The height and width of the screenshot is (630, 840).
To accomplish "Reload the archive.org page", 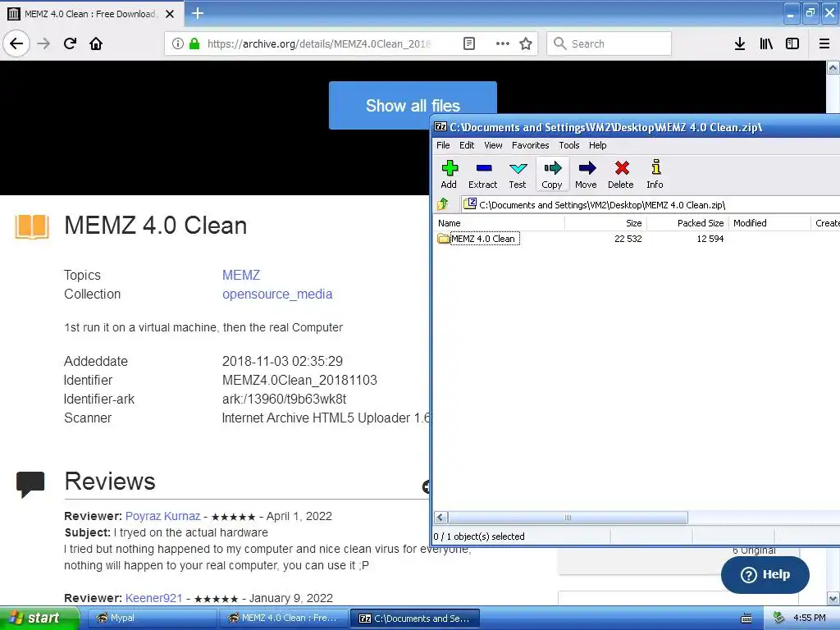I will [70, 43].
